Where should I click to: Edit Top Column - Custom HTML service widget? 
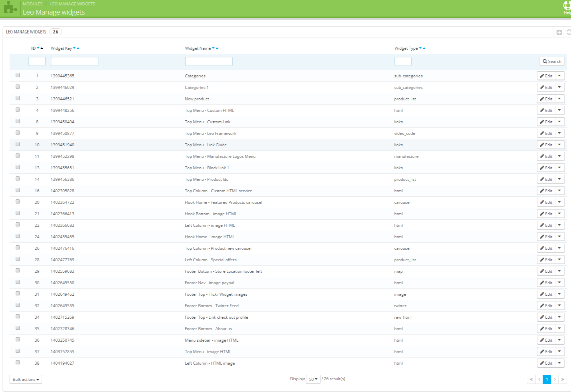pos(546,191)
